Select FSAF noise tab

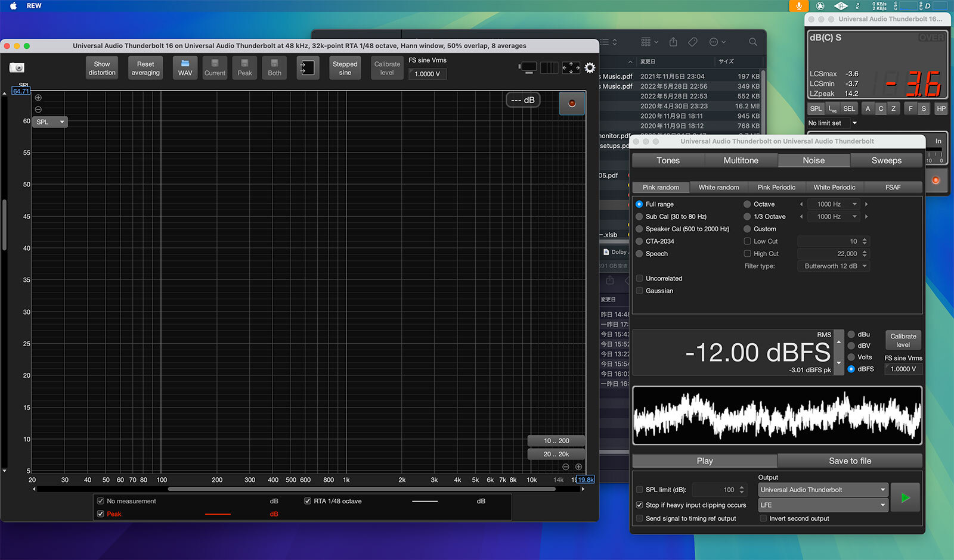pyautogui.click(x=893, y=188)
